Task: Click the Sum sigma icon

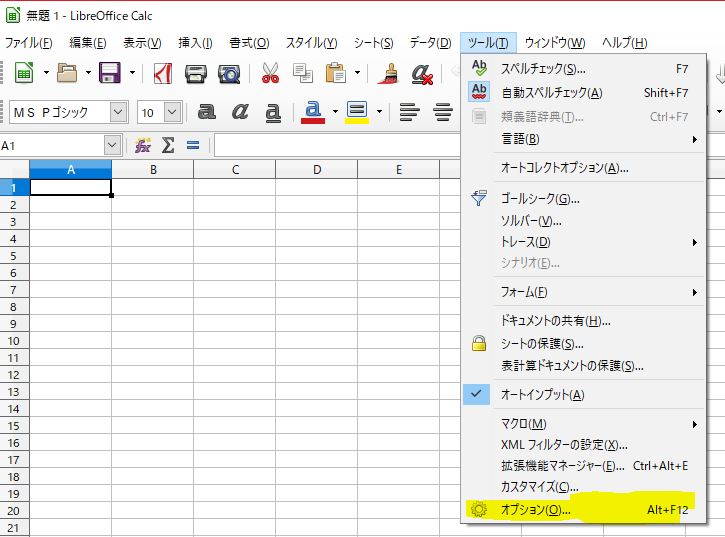Action: (168, 146)
